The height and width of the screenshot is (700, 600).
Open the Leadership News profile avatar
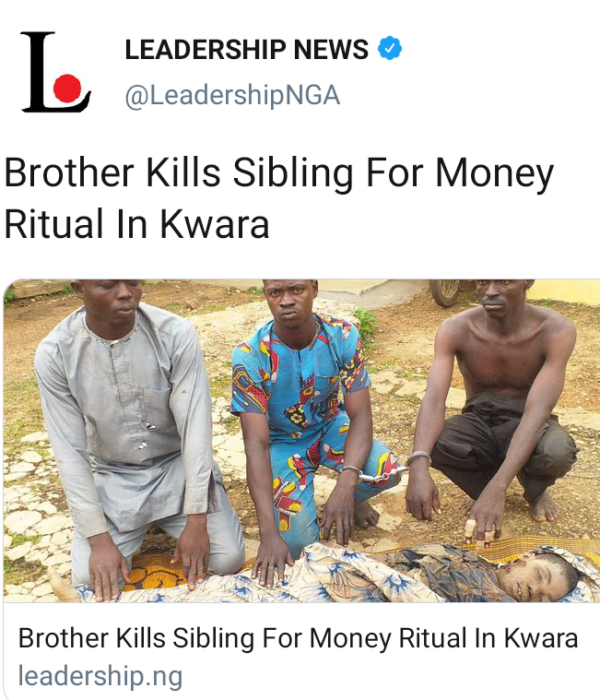point(56,72)
